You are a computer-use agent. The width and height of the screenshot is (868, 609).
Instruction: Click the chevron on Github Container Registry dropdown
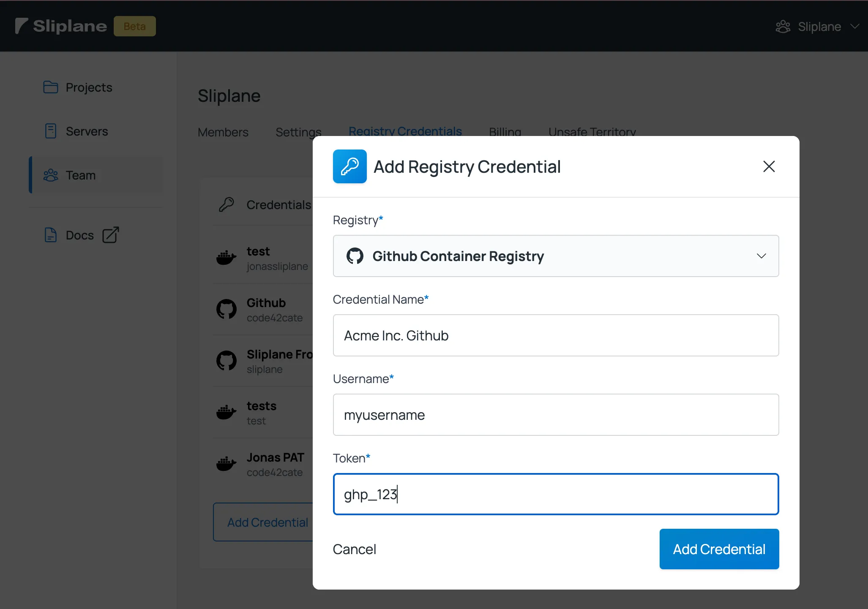tap(761, 256)
